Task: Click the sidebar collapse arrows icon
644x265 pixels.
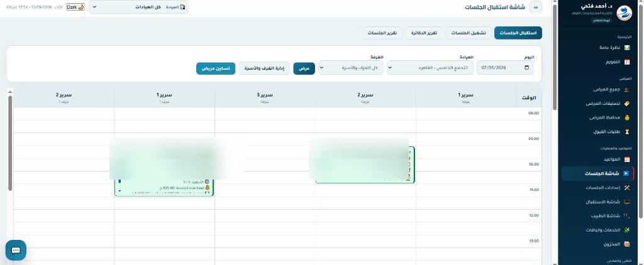Action: coord(536,8)
